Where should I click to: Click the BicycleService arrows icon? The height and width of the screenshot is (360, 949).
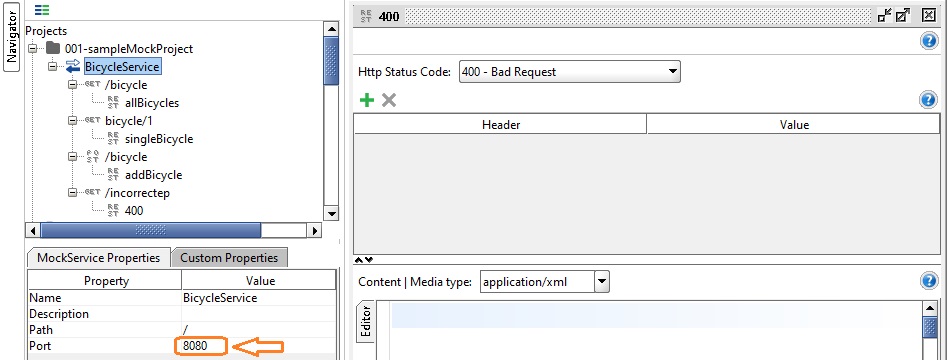pyautogui.click(x=73, y=67)
